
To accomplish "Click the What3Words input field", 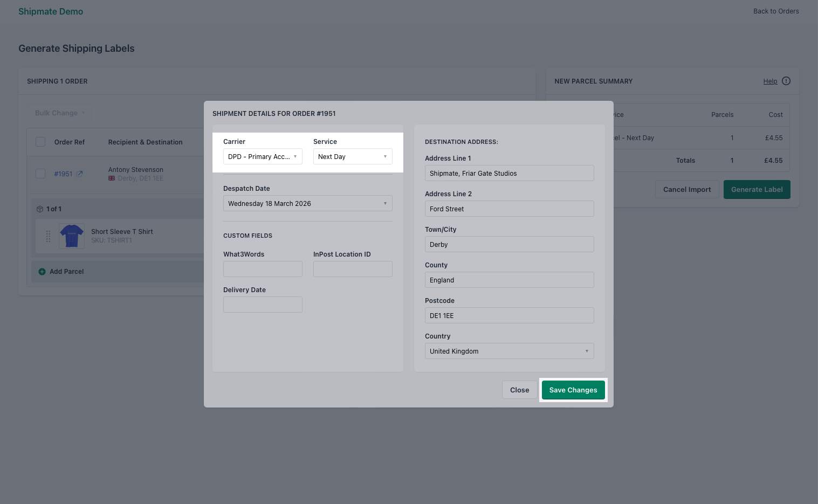I will (x=263, y=268).
